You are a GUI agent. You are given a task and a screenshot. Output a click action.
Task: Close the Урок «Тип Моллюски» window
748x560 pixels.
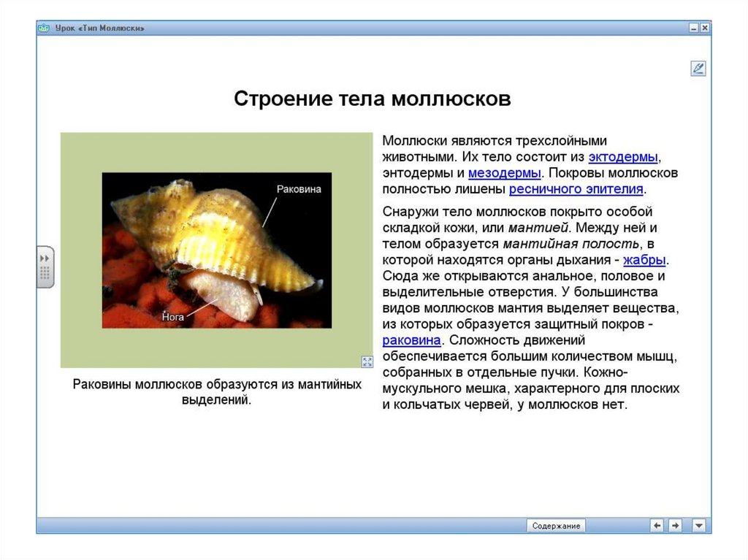[704, 28]
